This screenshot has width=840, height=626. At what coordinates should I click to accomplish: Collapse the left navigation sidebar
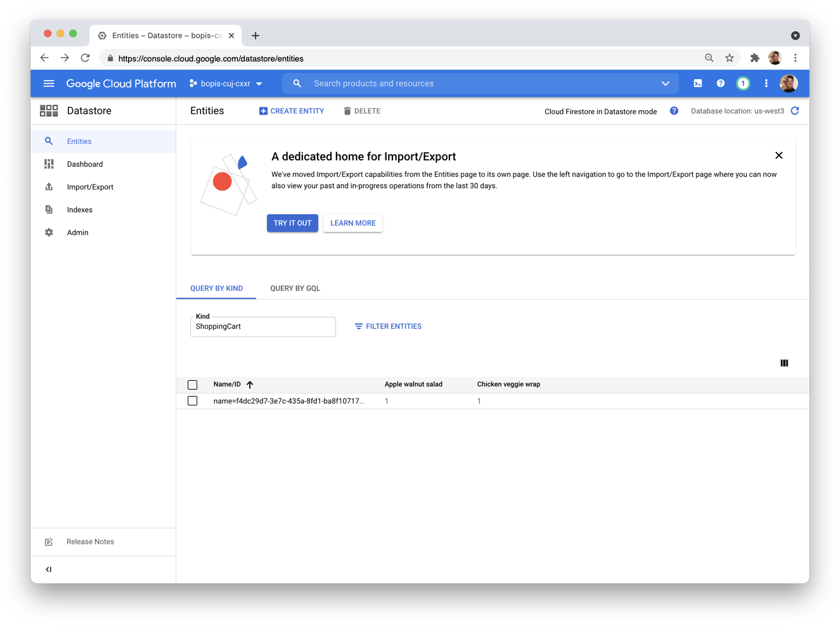(49, 569)
